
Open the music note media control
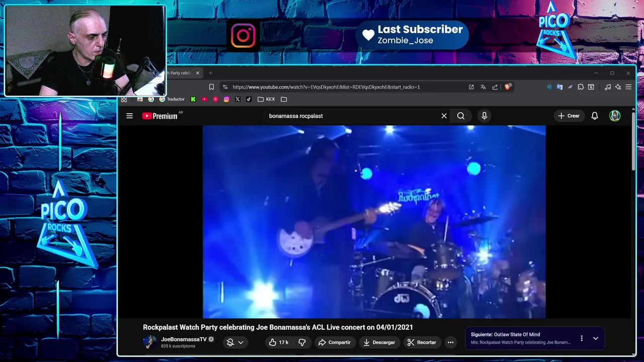click(608, 87)
